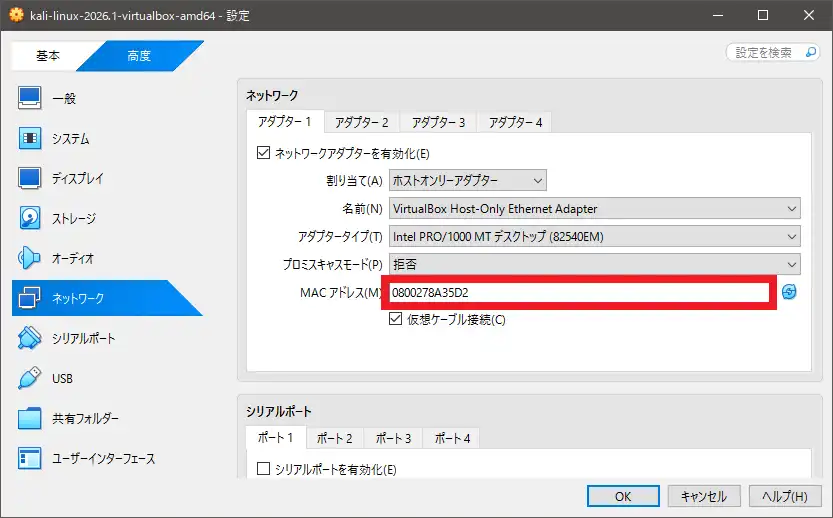Image resolution: width=833 pixels, height=518 pixels.
Task: Switch to the 高度 tab
Action: click(x=139, y=55)
